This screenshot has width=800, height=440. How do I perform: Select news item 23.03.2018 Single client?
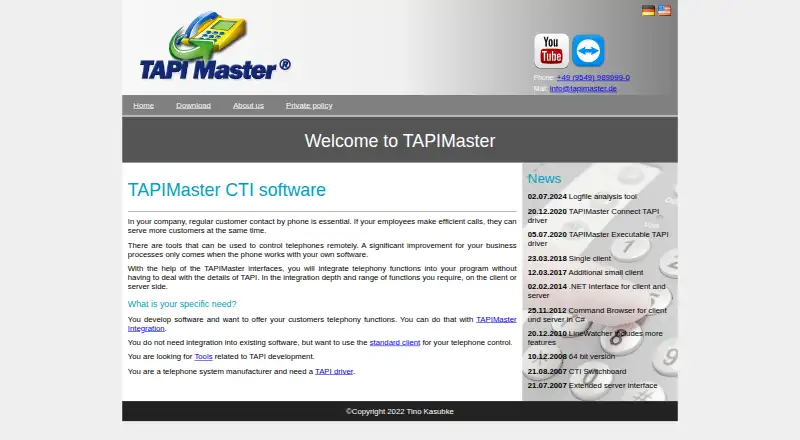[569, 258]
